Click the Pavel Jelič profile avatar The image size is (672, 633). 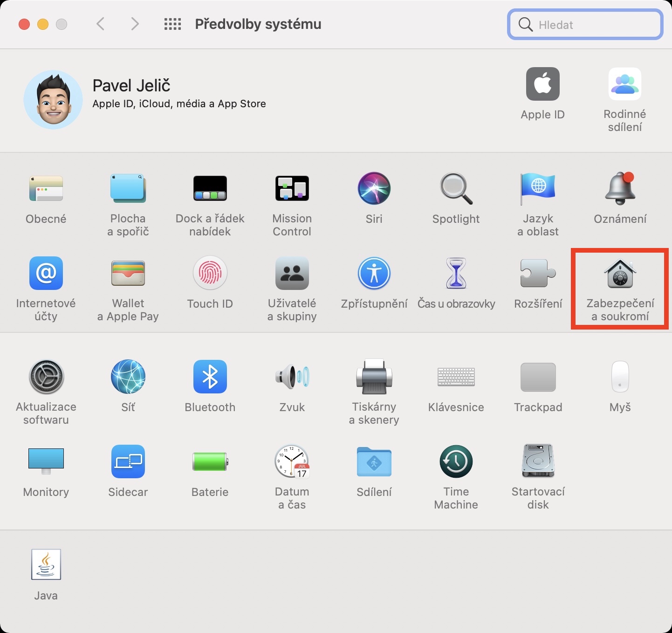pos(53,100)
